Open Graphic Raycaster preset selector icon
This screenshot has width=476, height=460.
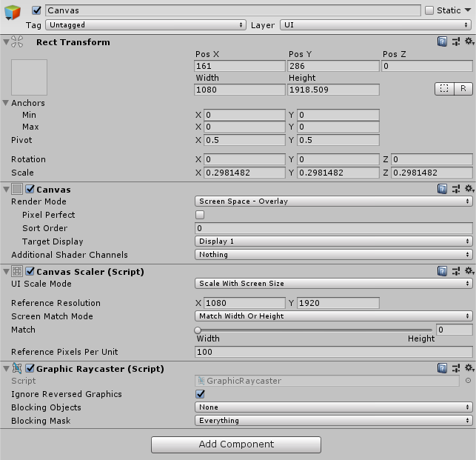point(456,368)
